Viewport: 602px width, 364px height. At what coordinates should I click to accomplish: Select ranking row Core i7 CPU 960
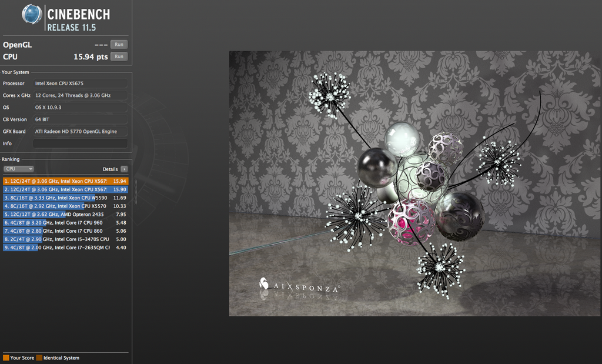(x=65, y=222)
